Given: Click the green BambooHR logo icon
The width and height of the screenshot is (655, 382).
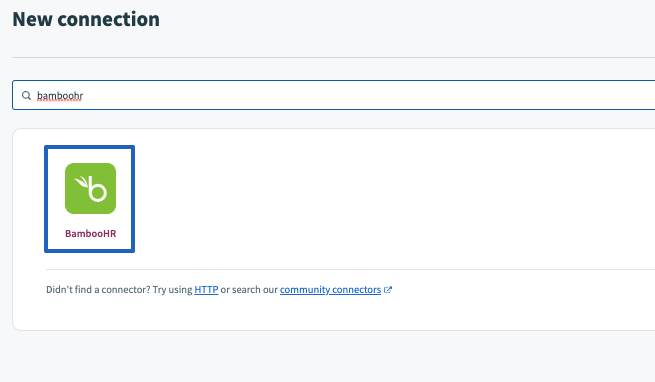Looking at the screenshot, I should coord(90,188).
